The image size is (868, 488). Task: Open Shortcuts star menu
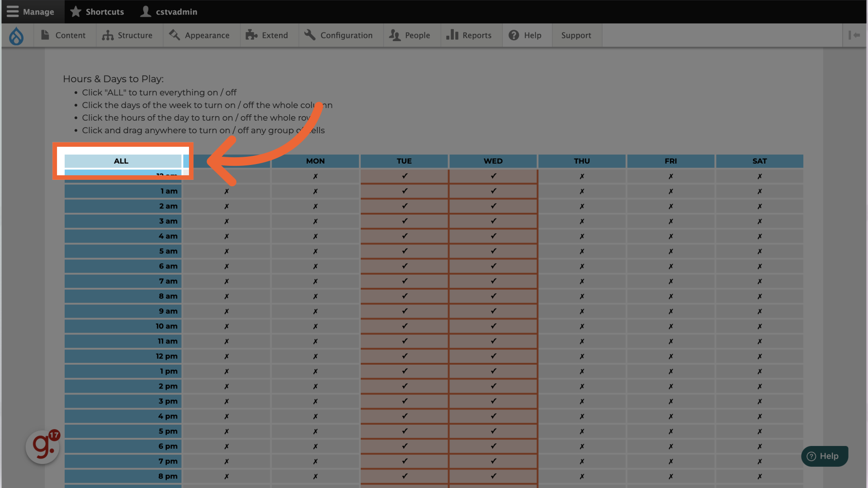[x=97, y=12]
